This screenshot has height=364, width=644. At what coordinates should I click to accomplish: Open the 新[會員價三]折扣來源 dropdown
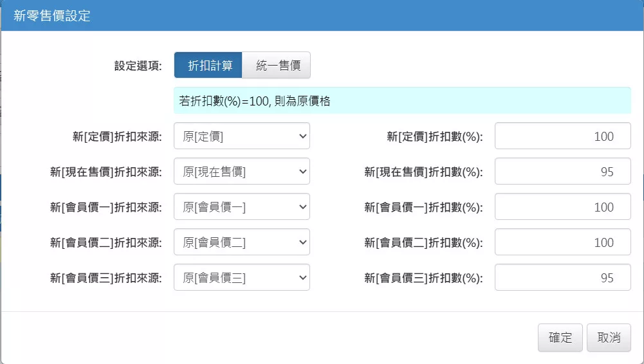[241, 278]
